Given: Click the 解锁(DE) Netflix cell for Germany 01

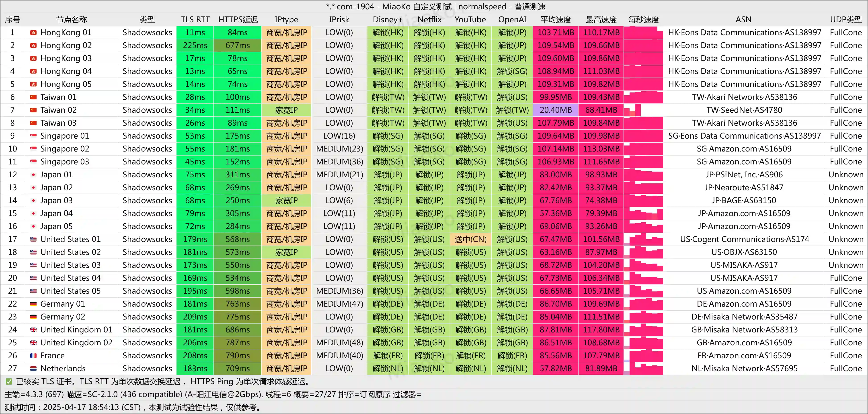Looking at the screenshot, I should tap(429, 304).
